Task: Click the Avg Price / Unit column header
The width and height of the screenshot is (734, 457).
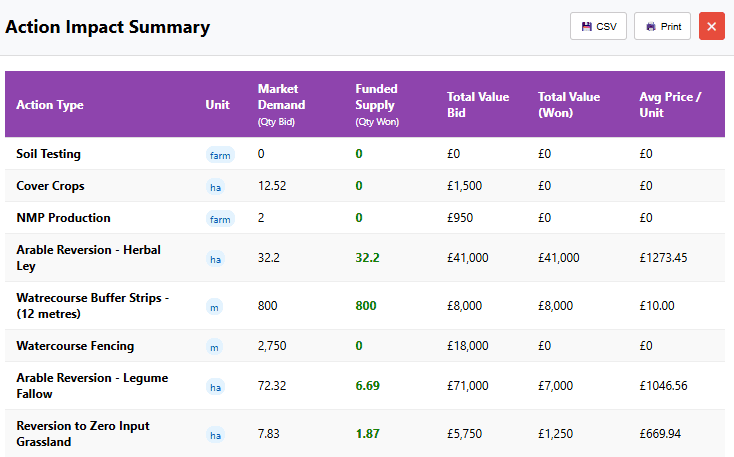Action: coord(670,104)
